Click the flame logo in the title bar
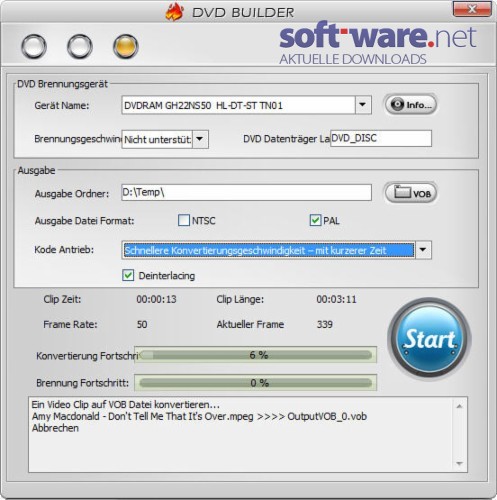 point(174,12)
